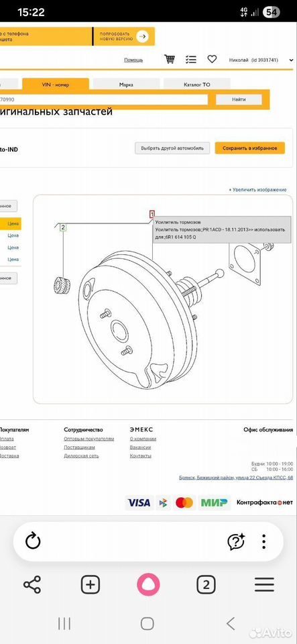Open browser hamburger menu

(264, 584)
